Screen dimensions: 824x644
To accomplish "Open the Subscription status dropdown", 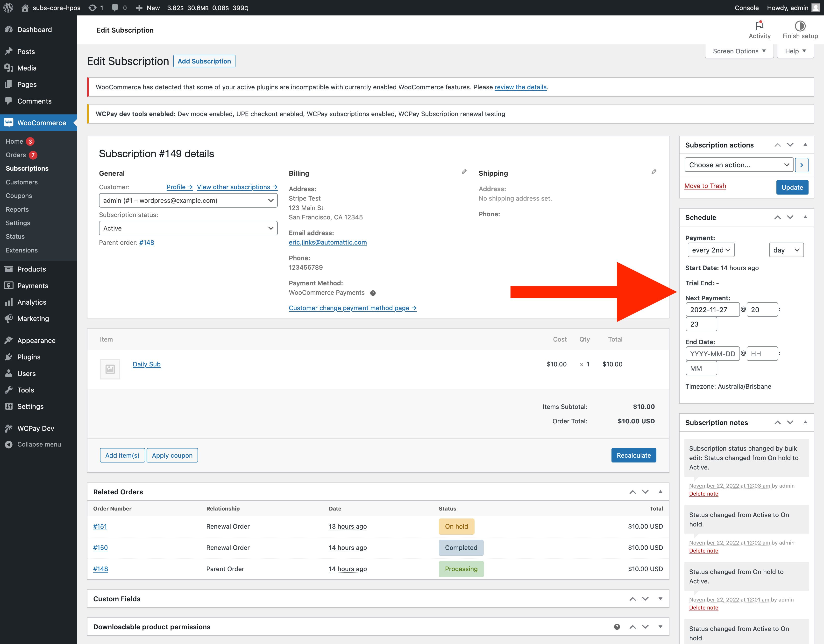I will [188, 228].
